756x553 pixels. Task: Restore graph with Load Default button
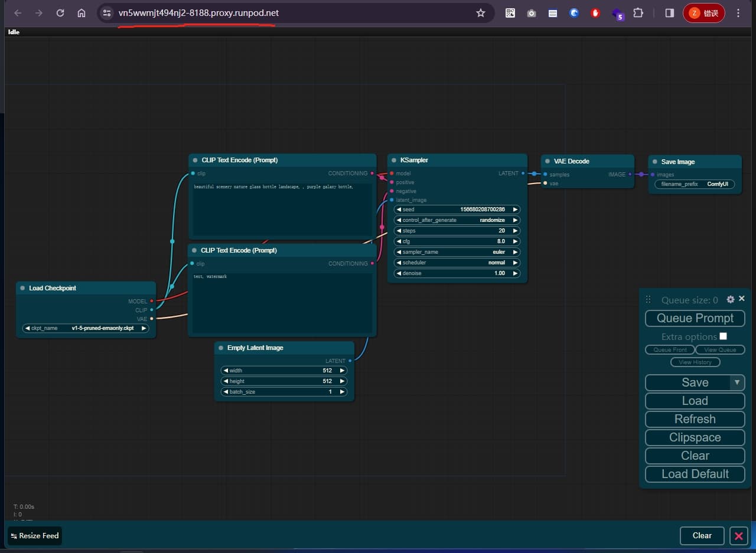[x=695, y=474]
